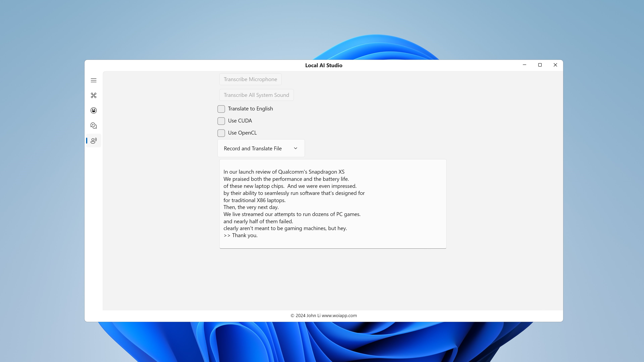
Task: Click Transcribe All System Sound button
Action: pyautogui.click(x=256, y=95)
